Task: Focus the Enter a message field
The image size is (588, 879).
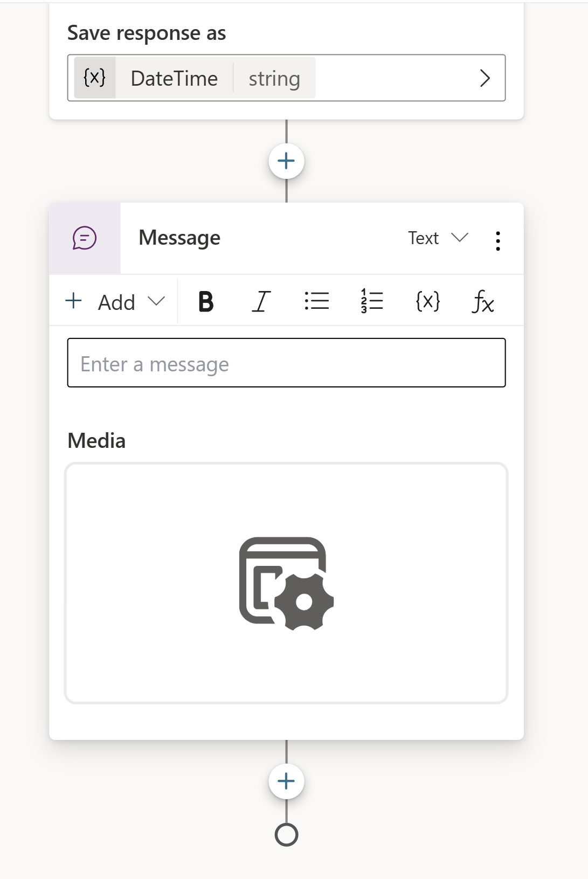Action: coord(286,363)
